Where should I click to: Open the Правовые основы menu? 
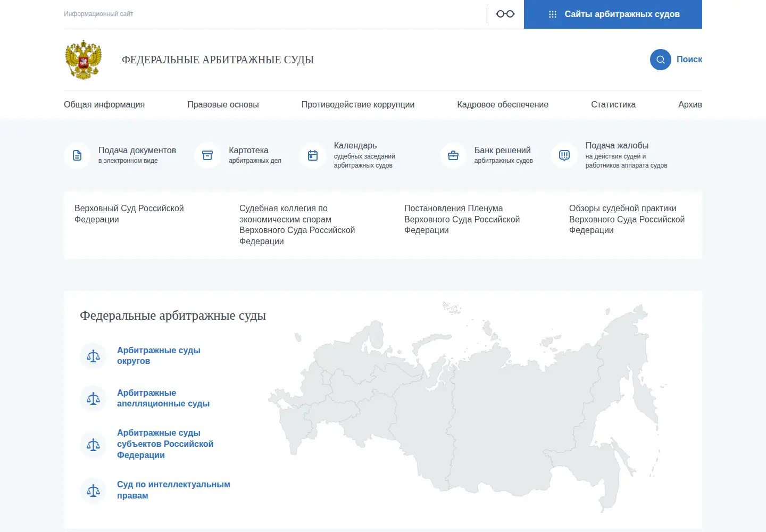coord(223,105)
